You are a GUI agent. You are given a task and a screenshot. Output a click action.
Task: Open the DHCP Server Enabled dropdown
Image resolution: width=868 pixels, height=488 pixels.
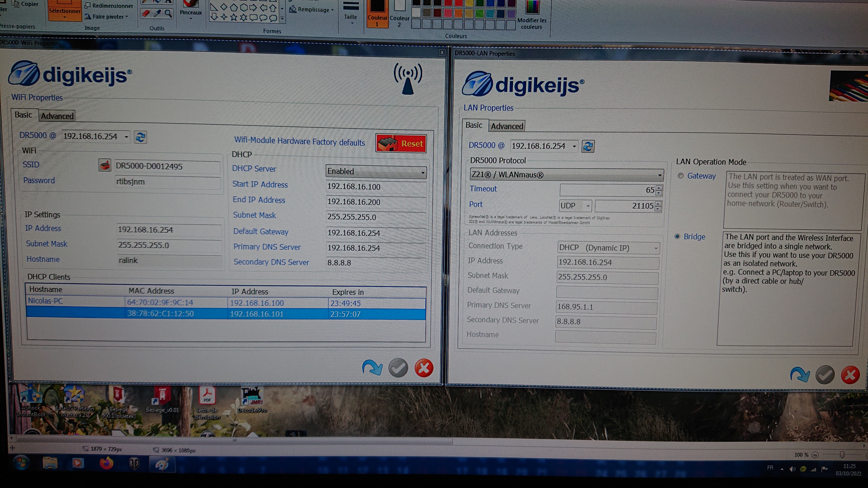376,172
